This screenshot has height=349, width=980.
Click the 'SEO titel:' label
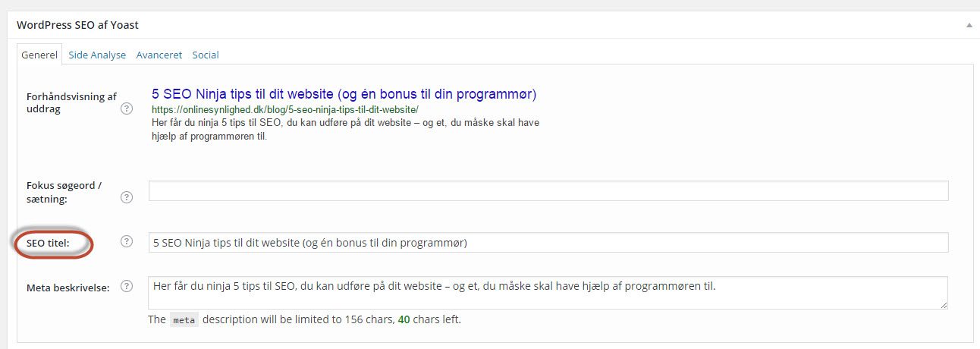[x=48, y=243]
